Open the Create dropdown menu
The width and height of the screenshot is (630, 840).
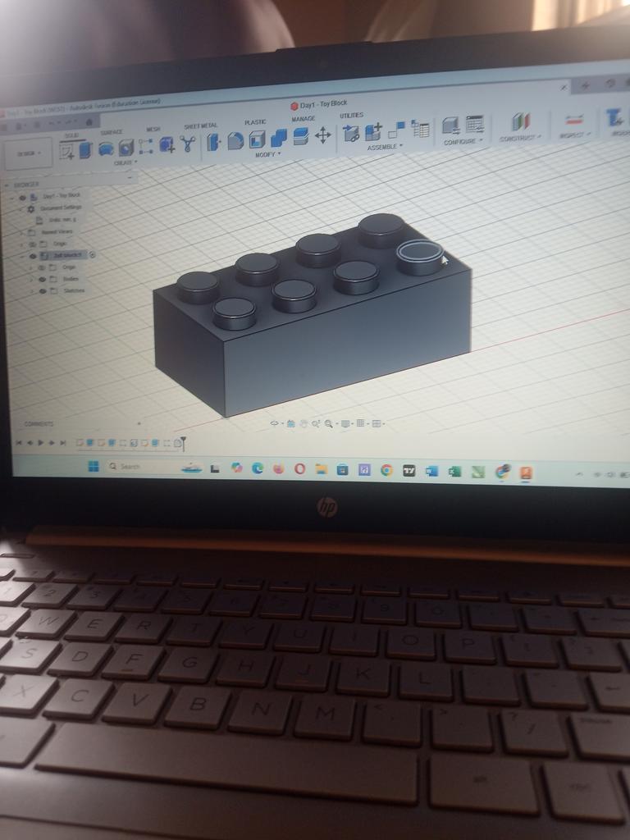coord(126,162)
